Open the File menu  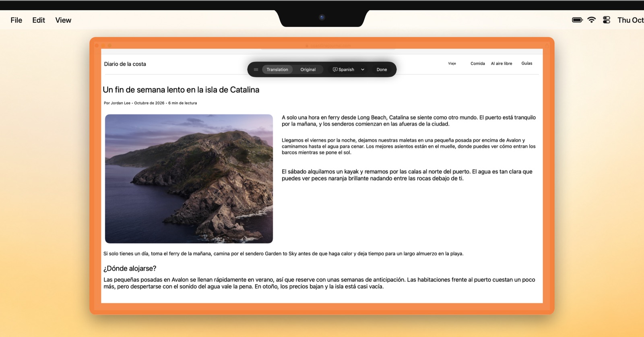coord(17,20)
